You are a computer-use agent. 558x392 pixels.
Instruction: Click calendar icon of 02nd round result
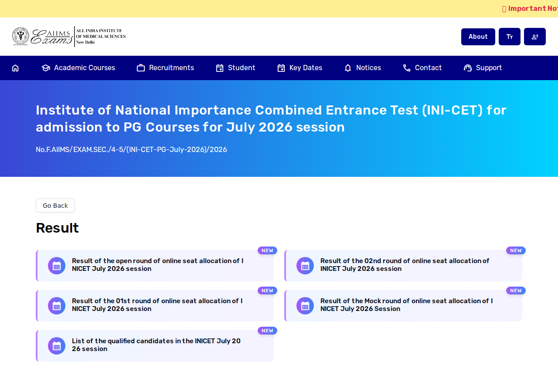(x=305, y=266)
